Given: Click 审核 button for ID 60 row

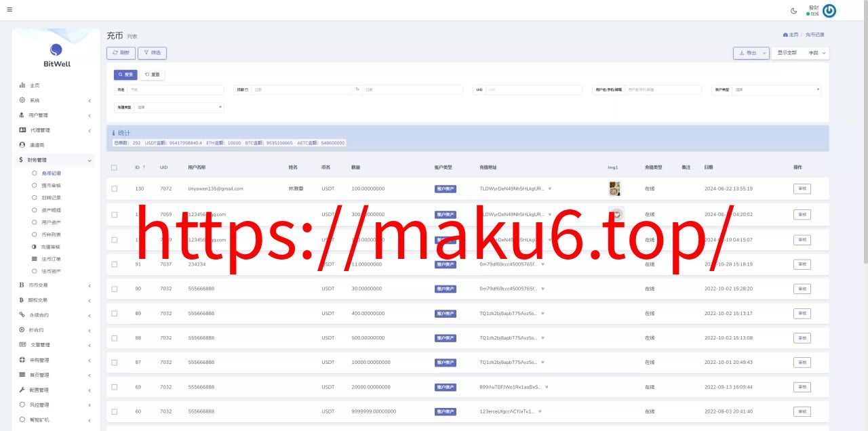Looking at the screenshot, I should click(x=802, y=411).
